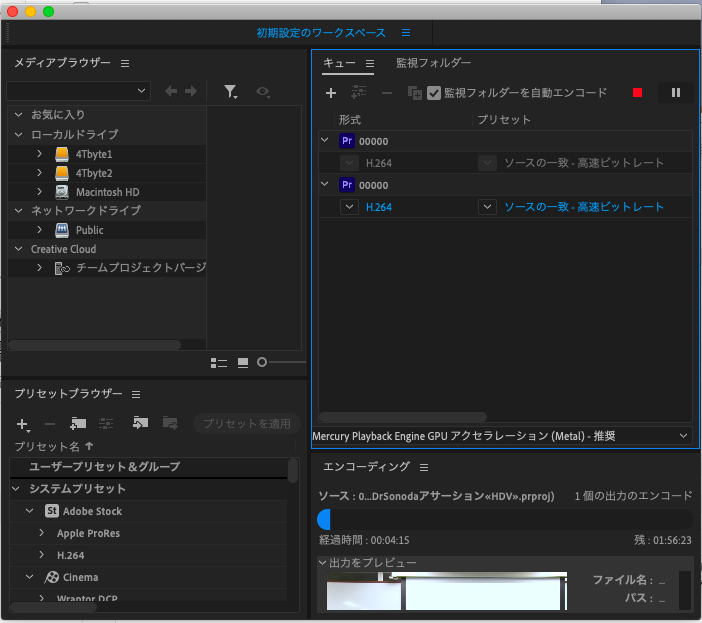The height and width of the screenshot is (623, 702).
Task: Click the プリセットを適用 button
Action: [x=247, y=423]
